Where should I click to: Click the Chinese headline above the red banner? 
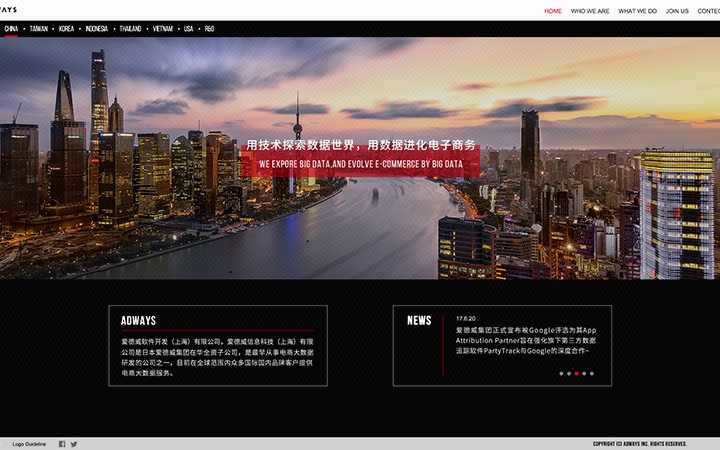pos(360,145)
